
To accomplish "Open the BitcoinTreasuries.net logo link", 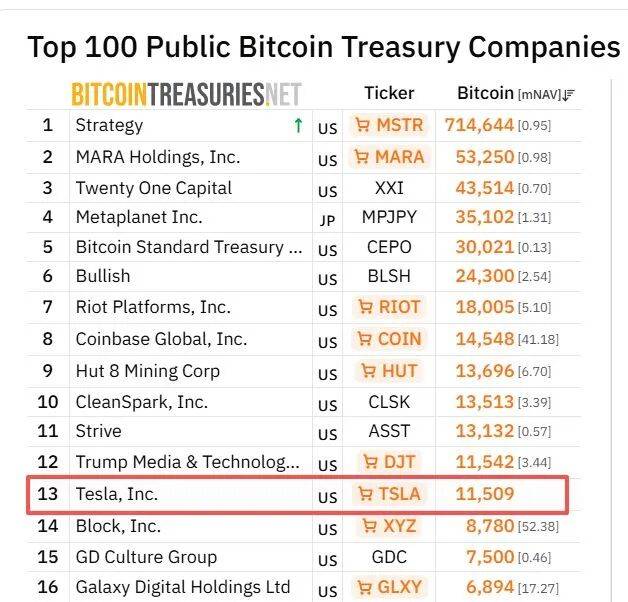I will pyautogui.click(x=186, y=94).
